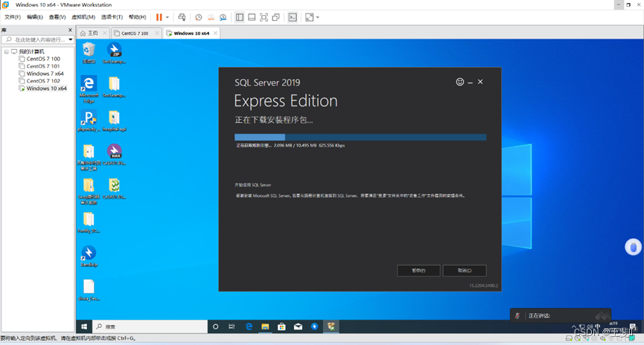Open the 文件(F) menu

coord(13,17)
